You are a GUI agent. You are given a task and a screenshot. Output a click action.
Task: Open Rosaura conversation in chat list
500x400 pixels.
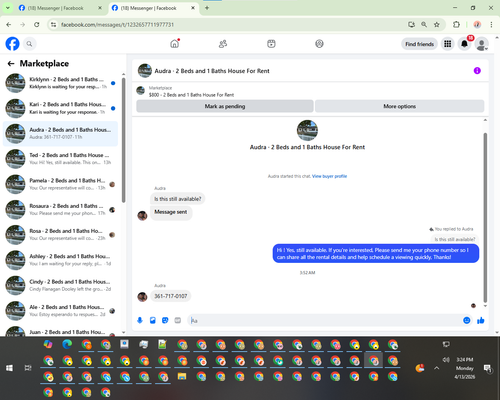60,210
